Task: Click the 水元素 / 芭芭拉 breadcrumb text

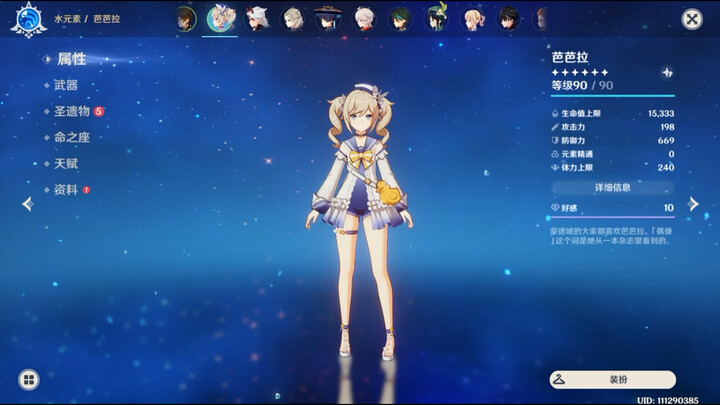Action: point(87,19)
